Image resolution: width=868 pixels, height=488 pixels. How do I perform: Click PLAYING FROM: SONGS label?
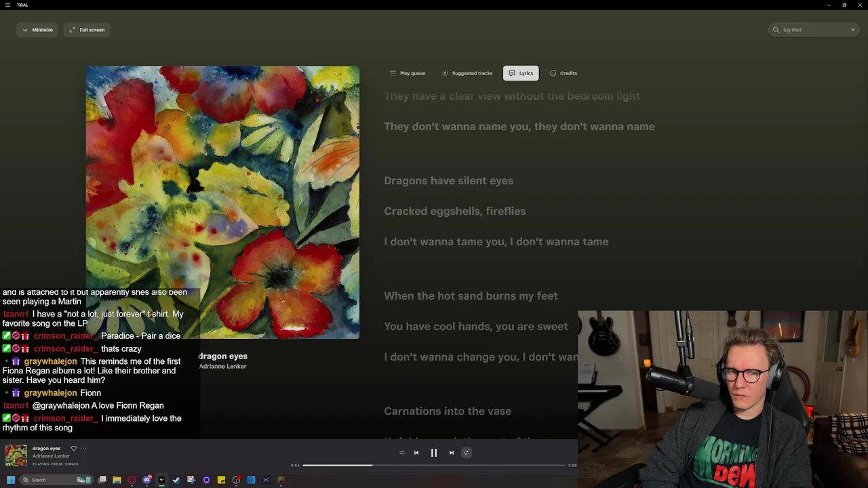coord(56,464)
